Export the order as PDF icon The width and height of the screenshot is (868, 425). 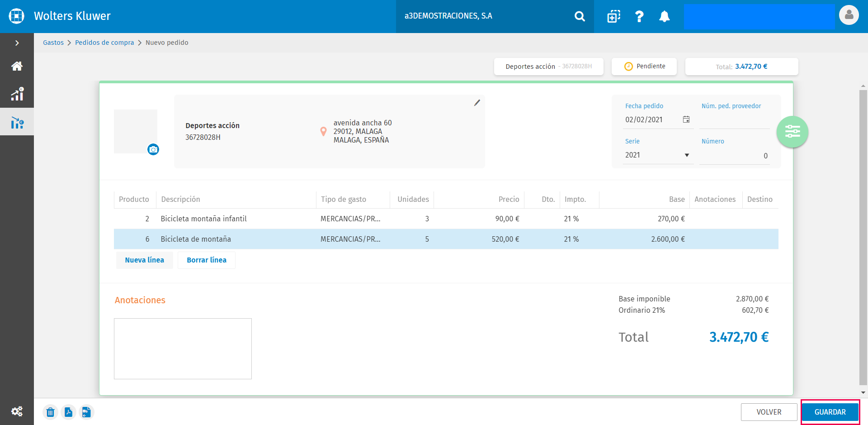click(68, 412)
